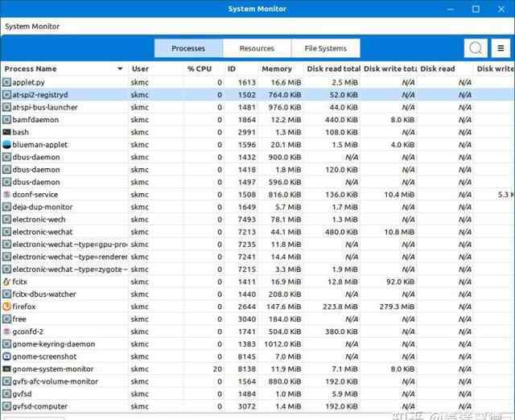Click the User column header

pos(141,69)
